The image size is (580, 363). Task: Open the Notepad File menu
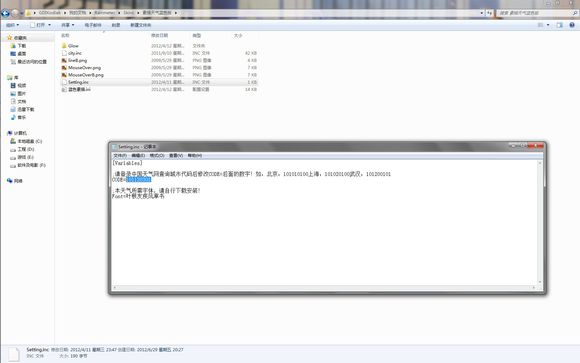[120, 155]
